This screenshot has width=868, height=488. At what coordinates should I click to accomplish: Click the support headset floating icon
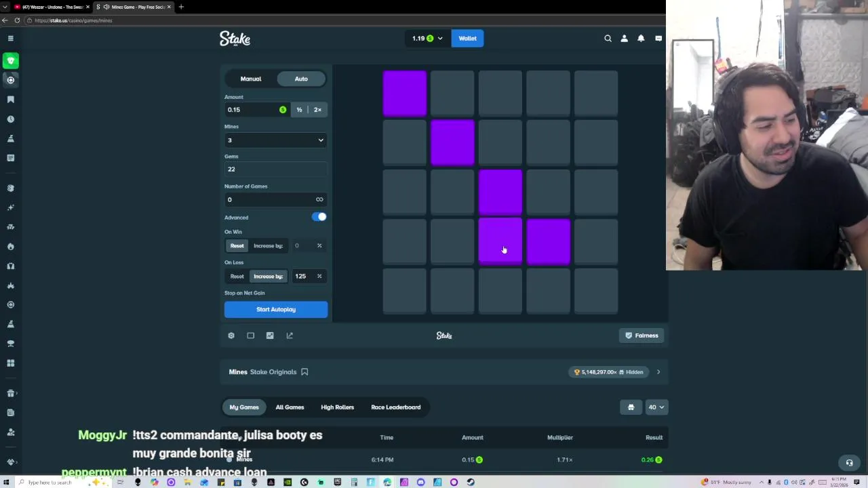pyautogui.click(x=849, y=463)
